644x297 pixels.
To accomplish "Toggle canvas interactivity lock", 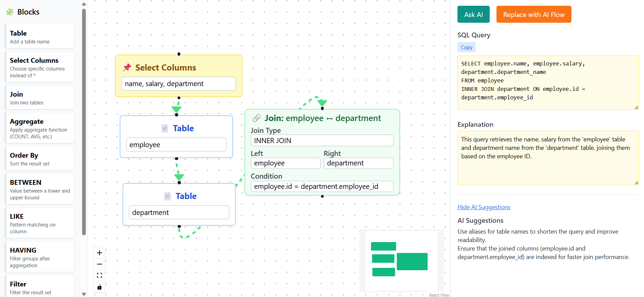I will click(99, 287).
